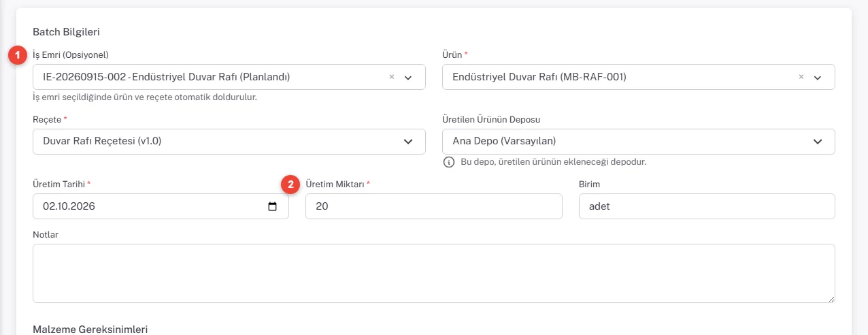Screen dimensions: 868x335
Task: Clear the İş Emri selection with the x icon
Action: 391,77
